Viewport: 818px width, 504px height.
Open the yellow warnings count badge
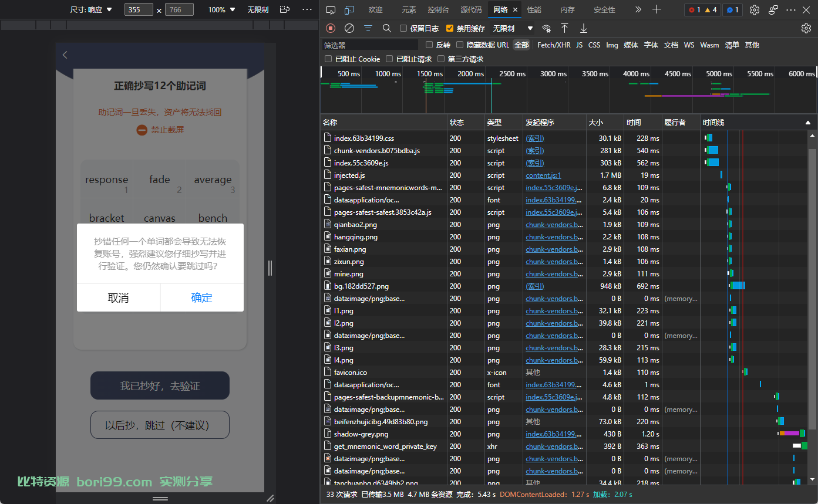[711, 10]
